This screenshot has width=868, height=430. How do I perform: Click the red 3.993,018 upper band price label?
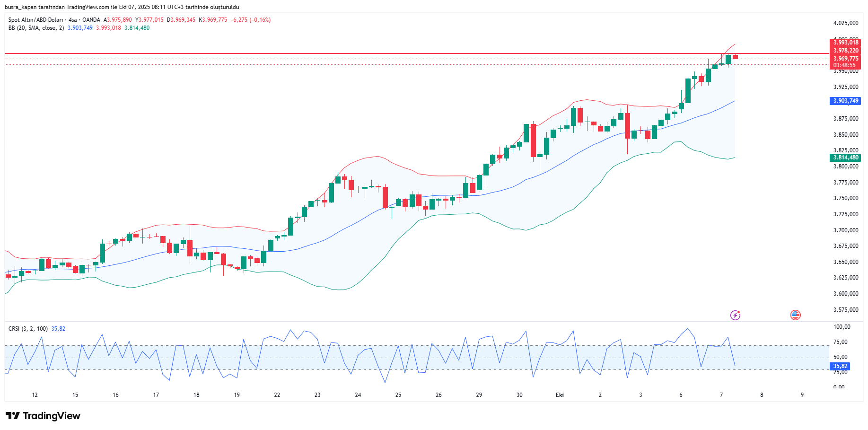(x=845, y=43)
